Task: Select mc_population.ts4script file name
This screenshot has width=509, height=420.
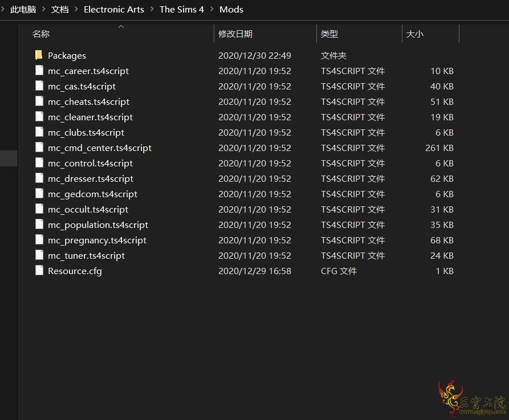Action: tap(98, 225)
